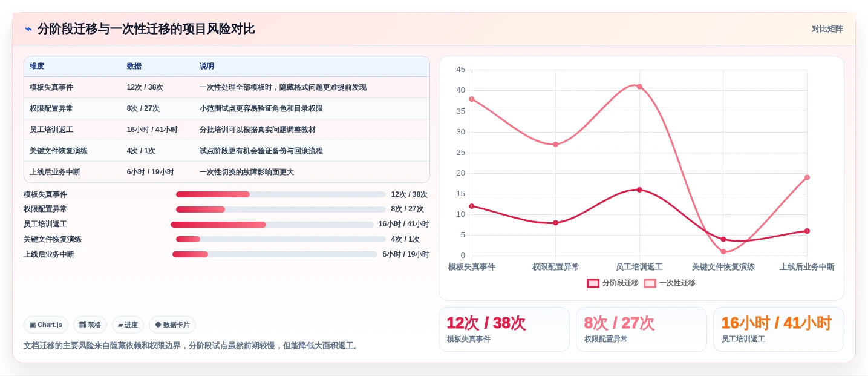Click the lightning icon beside the title
This screenshot has height=376, width=868.
pos(28,29)
